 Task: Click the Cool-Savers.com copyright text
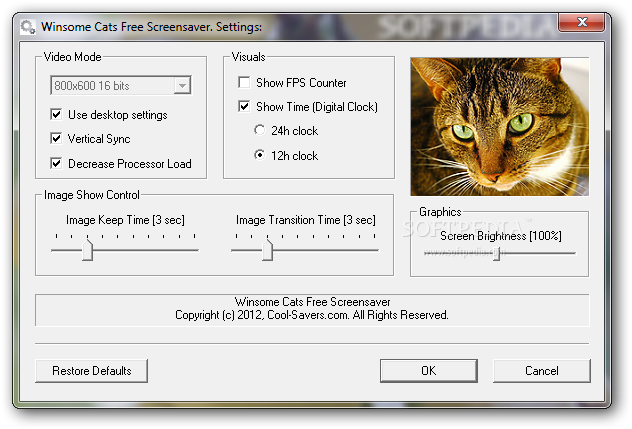[312, 315]
